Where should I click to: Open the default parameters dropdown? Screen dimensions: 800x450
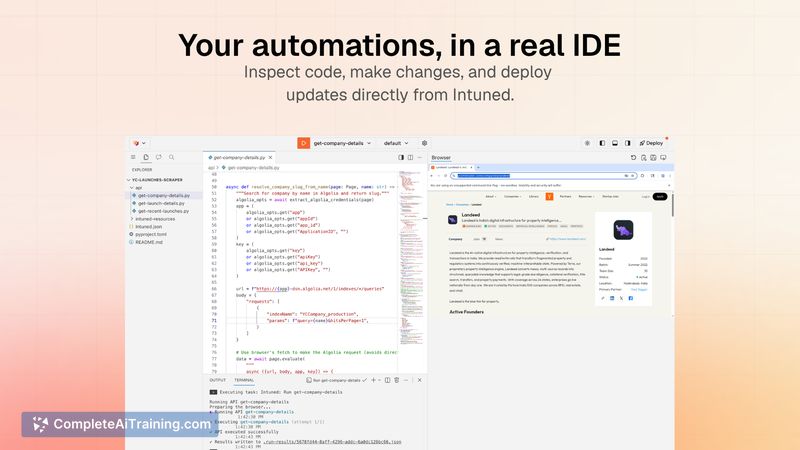(396, 143)
